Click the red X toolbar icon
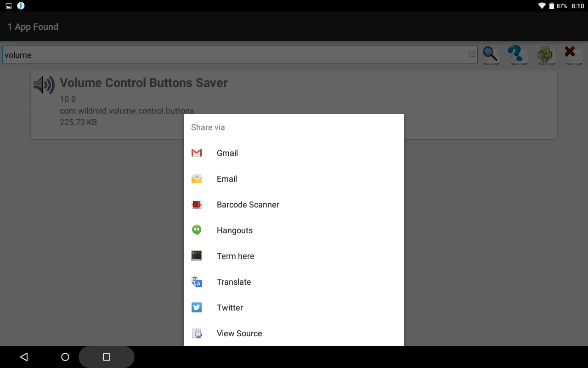 tap(573, 55)
